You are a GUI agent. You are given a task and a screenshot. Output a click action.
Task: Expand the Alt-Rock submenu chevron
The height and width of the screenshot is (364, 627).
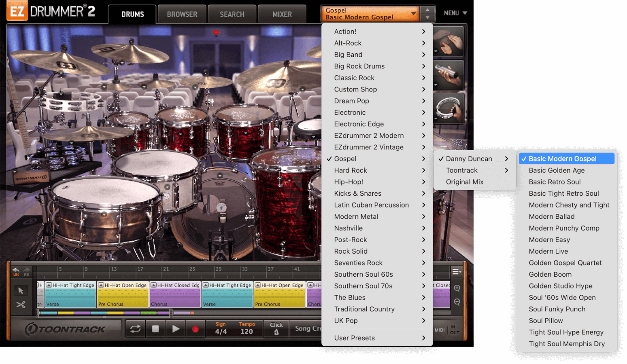point(424,43)
